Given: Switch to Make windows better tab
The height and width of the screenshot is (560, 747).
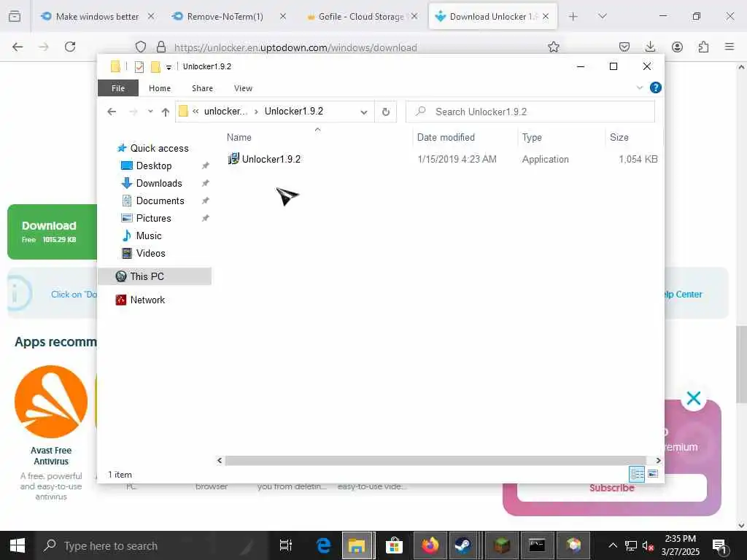Looking at the screenshot, I should (97, 16).
